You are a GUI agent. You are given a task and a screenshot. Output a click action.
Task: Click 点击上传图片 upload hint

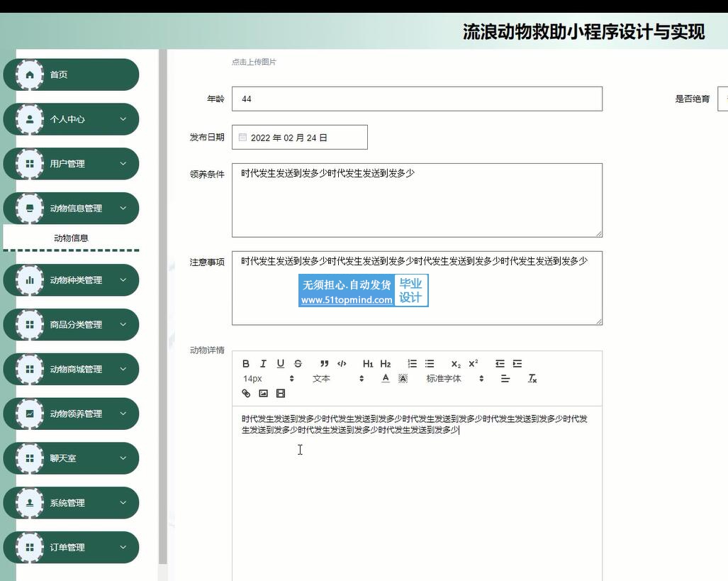(x=254, y=62)
